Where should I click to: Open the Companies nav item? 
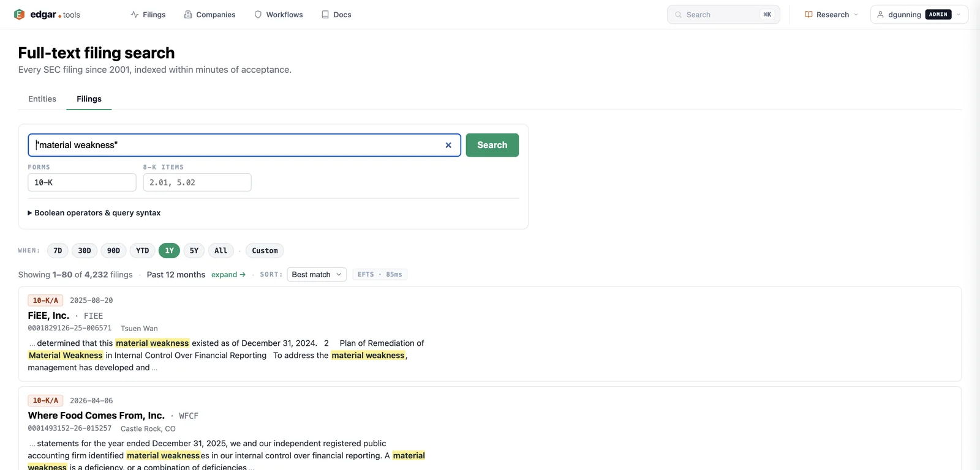209,15
